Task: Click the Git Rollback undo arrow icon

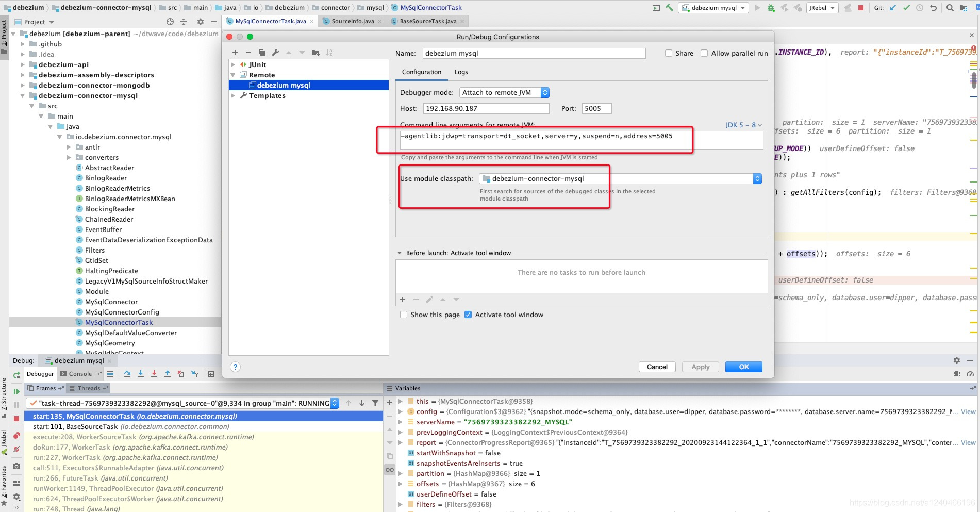Action: 933,8
